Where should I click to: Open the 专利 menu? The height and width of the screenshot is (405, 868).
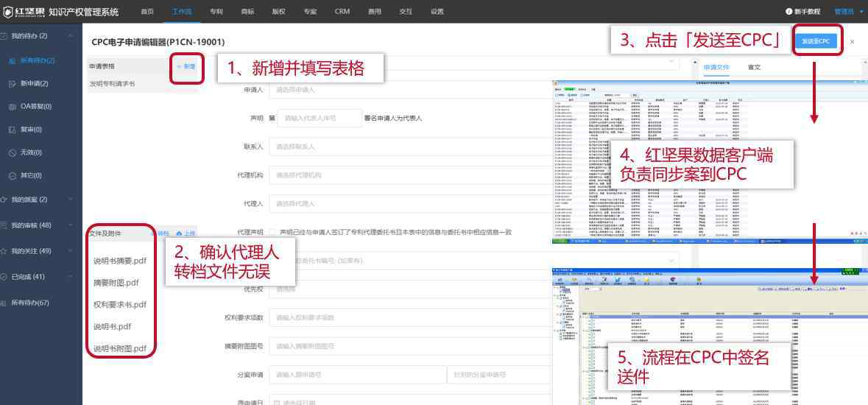click(216, 12)
